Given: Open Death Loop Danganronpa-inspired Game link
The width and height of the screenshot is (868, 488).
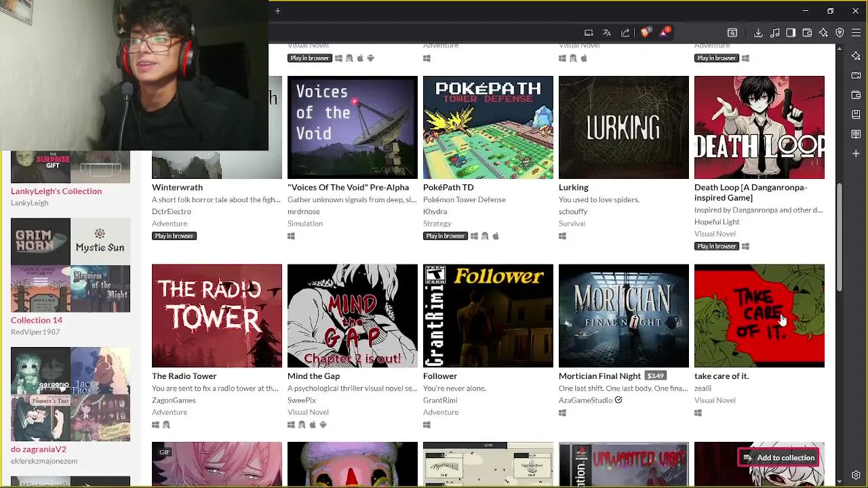Looking at the screenshot, I should (751, 192).
